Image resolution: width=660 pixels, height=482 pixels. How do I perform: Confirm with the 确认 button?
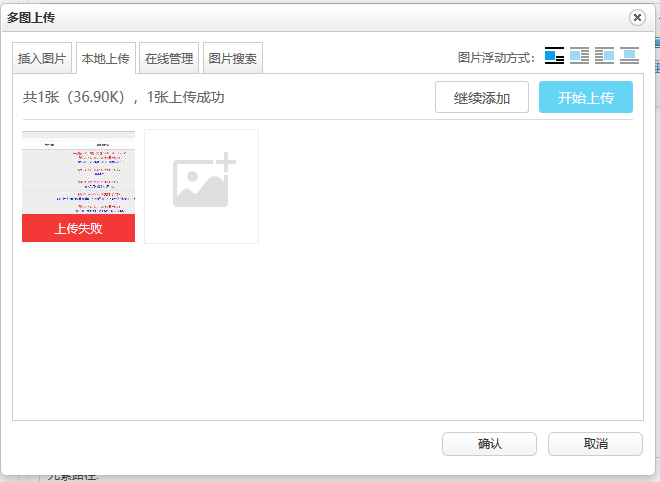pyautogui.click(x=489, y=444)
